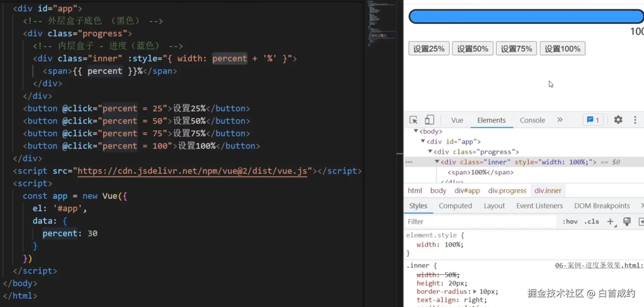Image resolution: width=644 pixels, height=307 pixels.
Task: Click the blue progress bar
Action: coord(526,17)
